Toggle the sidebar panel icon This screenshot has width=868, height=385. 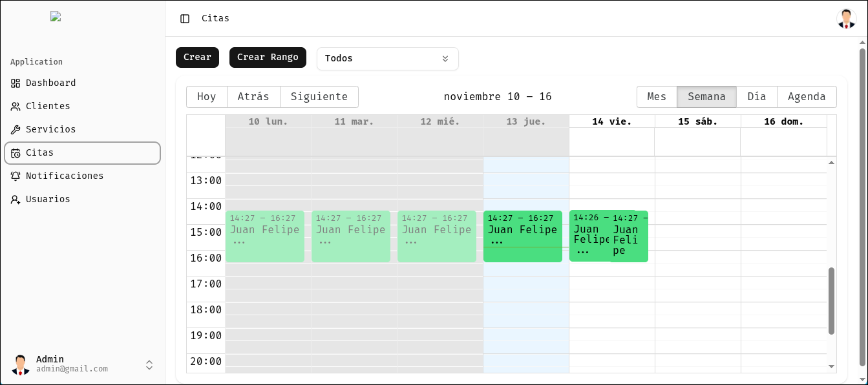(x=185, y=19)
